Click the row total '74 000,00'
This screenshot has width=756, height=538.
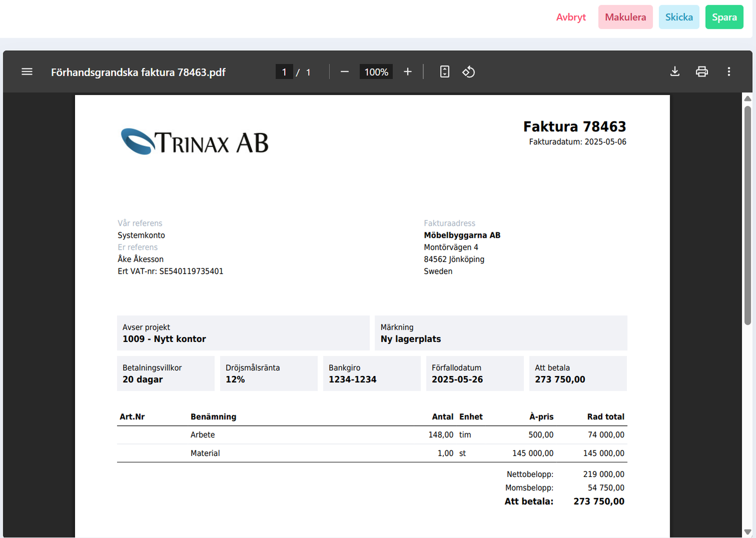click(x=606, y=435)
